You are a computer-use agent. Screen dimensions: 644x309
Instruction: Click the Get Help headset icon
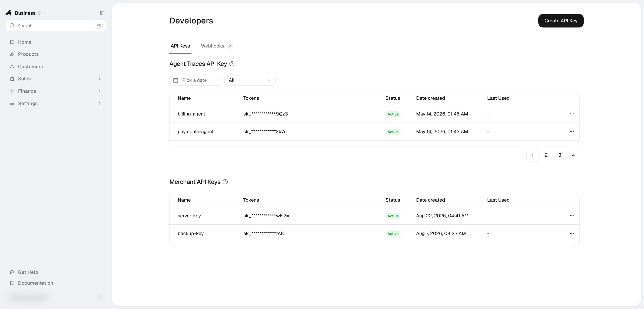tap(12, 272)
